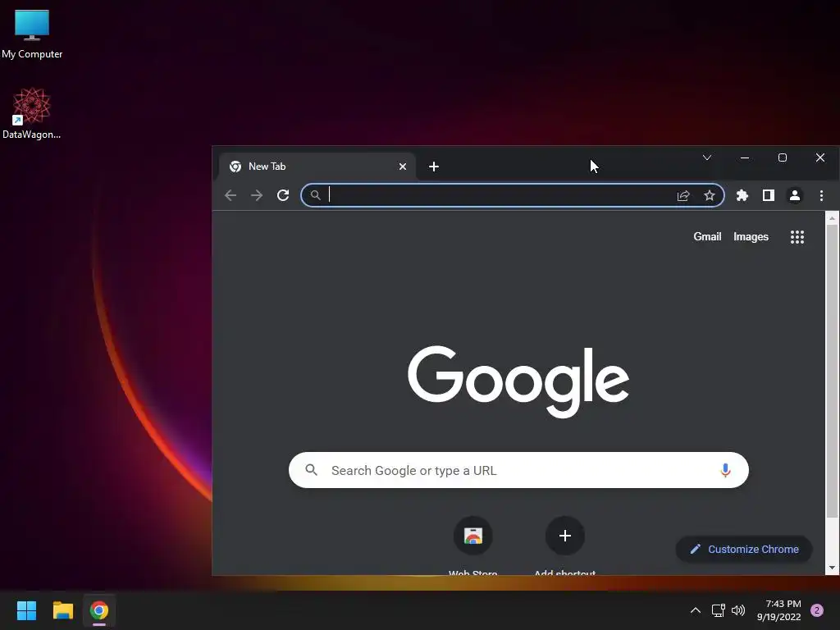Image resolution: width=840 pixels, height=630 pixels.
Task: Bookmark this tab with the star icon
Action: pos(710,195)
